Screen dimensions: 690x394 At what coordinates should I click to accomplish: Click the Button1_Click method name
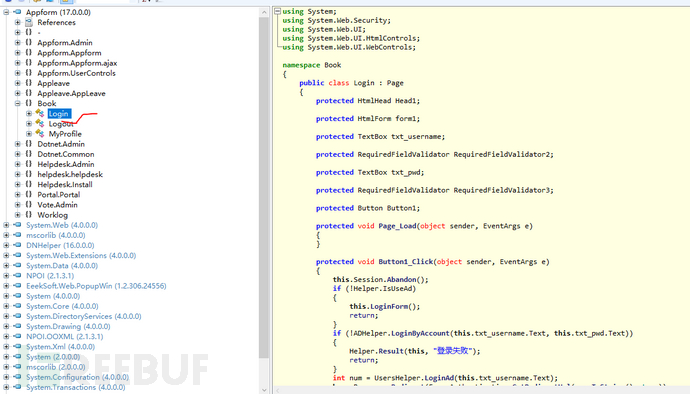406,261
